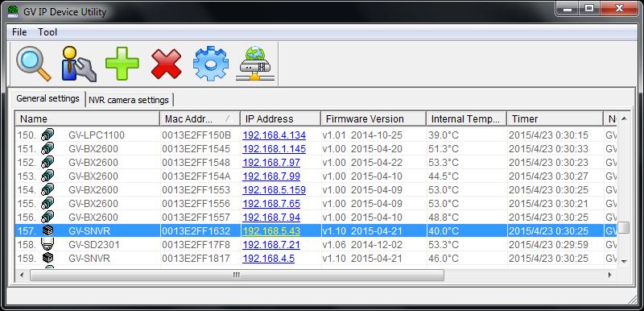This screenshot has height=311, width=644.
Task: Open IP link 192.168.4.134
Action: tap(274, 135)
